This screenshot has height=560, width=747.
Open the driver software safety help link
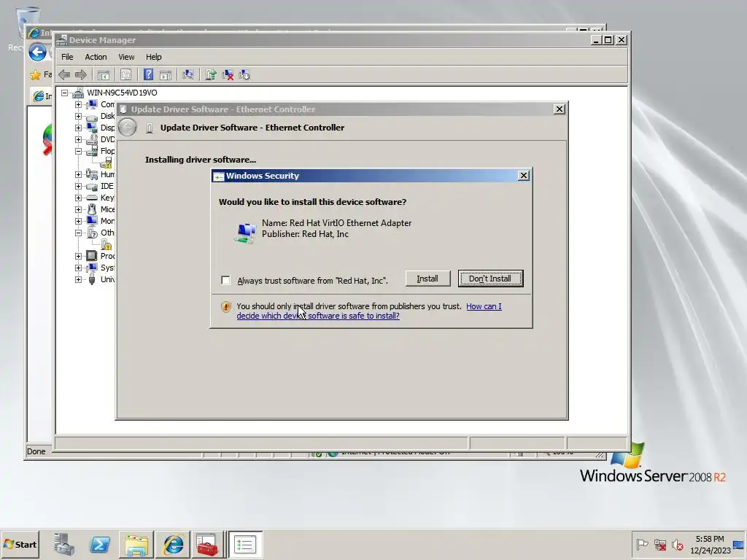pos(369,311)
